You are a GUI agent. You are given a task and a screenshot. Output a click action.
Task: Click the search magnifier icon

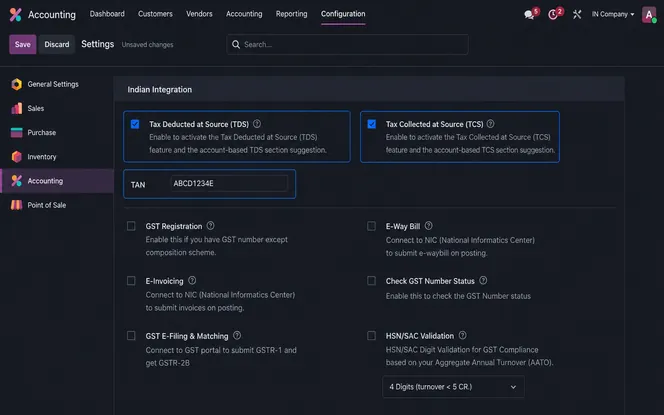pos(236,44)
